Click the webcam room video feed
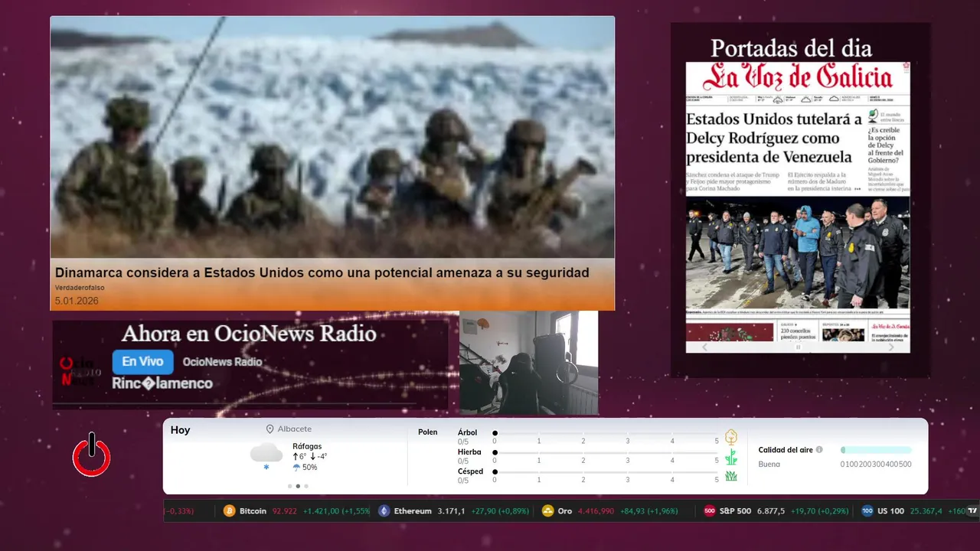 click(528, 362)
